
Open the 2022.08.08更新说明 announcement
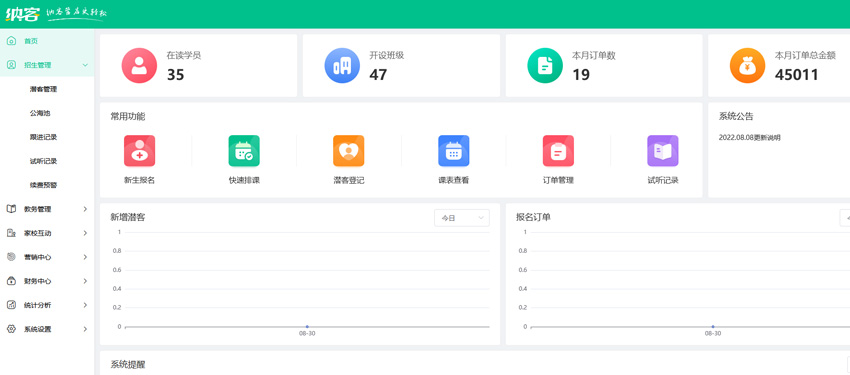point(749,138)
